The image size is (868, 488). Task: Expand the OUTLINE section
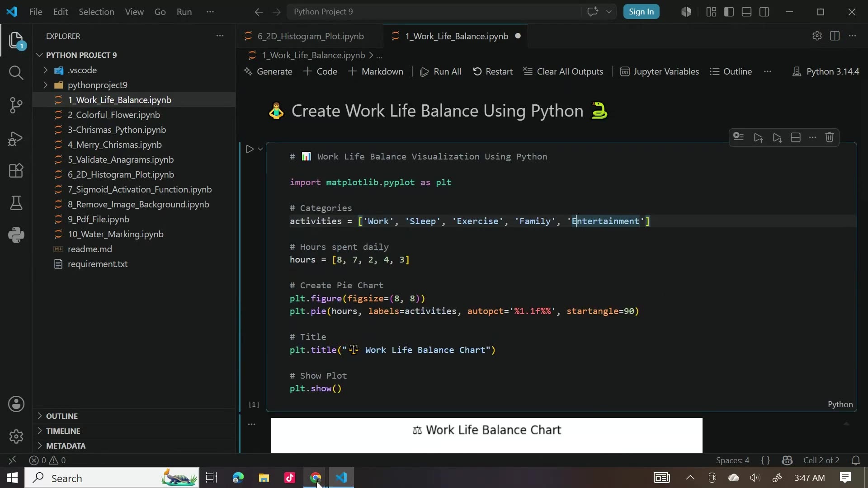40,416
